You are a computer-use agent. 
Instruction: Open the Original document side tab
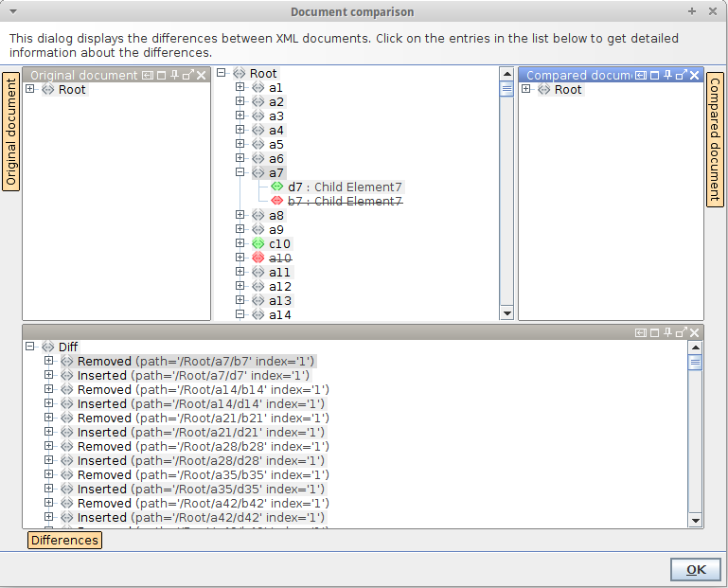(x=10, y=132)
